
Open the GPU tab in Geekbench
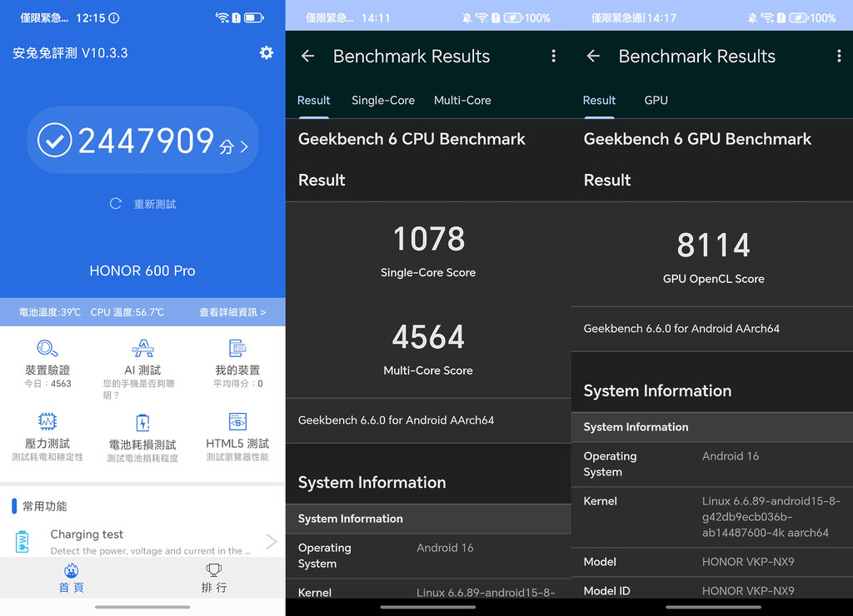656,100
